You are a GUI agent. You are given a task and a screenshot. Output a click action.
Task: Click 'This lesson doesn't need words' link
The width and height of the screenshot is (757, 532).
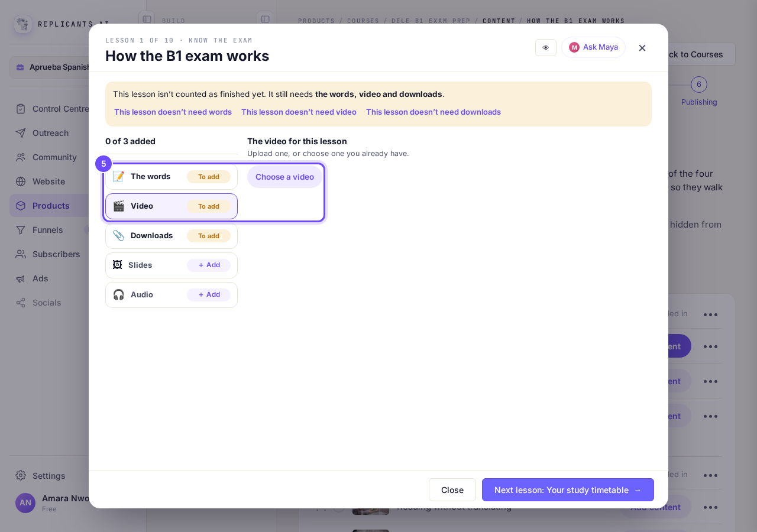(173, 112)
